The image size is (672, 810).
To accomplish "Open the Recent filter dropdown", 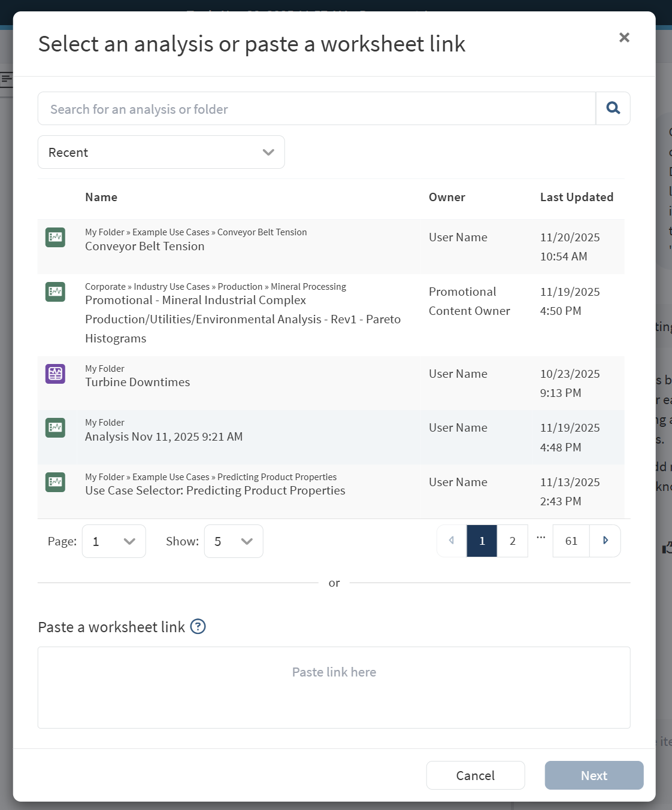I will pos(161,152).
